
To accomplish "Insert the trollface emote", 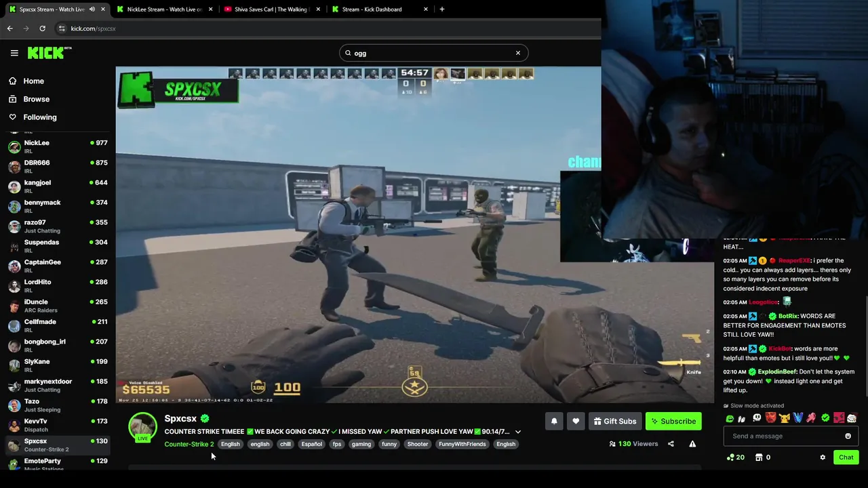I will (852, 419).
